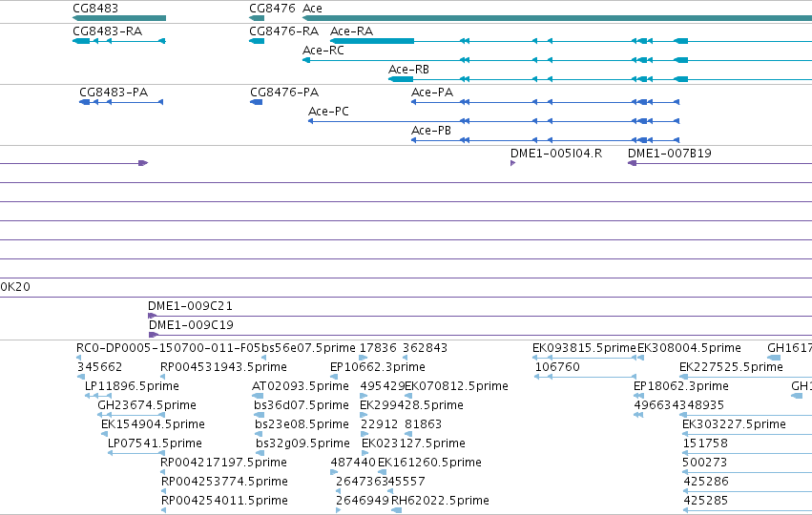Click the 0K20 truncated clone label
This screenshot has width=812, height=515.
(15, 287)
